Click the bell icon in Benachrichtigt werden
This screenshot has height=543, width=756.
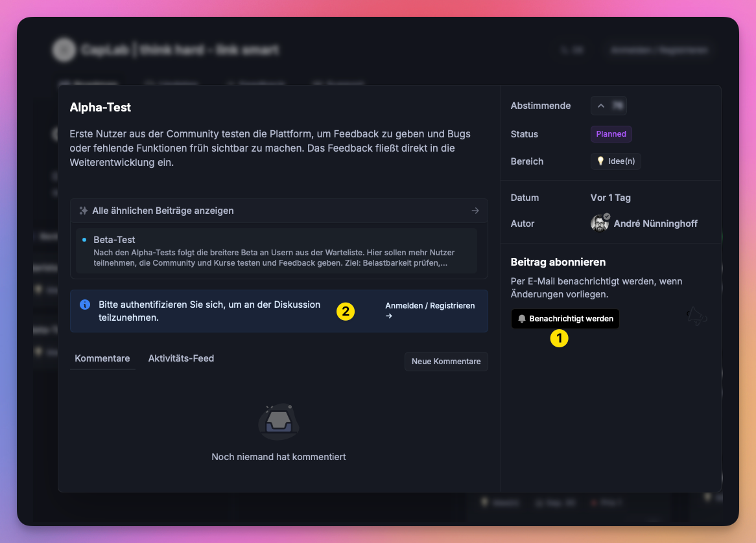coord(522,319)
